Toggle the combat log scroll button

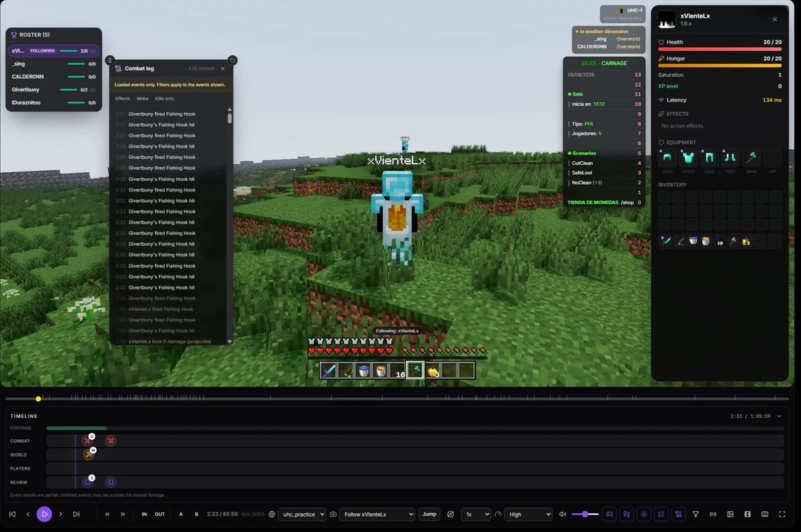click(679, 514)
